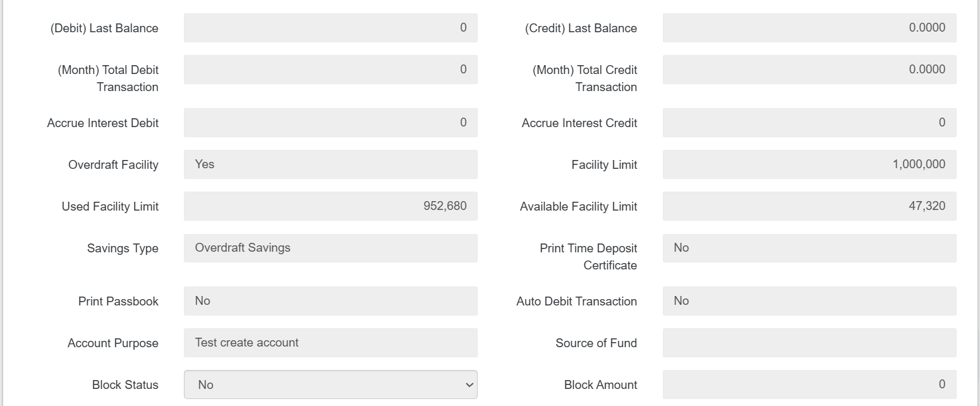Select the Available Facility Limit field
This screenshot has width=980, height=406.
[809, 206]
